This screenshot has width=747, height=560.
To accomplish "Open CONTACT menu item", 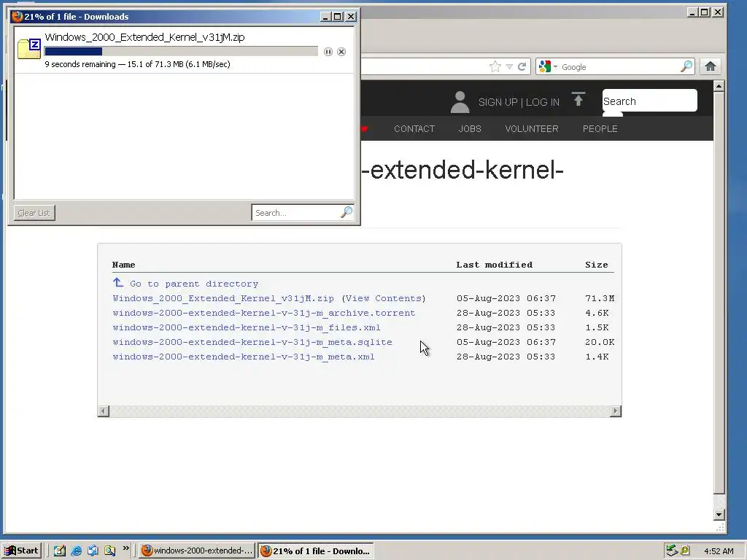I will [x=414, y=128].
